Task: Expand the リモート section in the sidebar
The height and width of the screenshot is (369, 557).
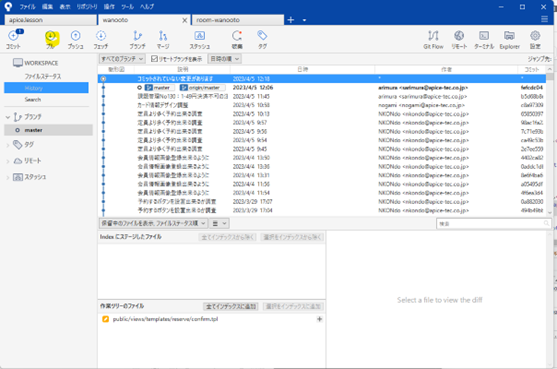Action: [x=8, y=161]
